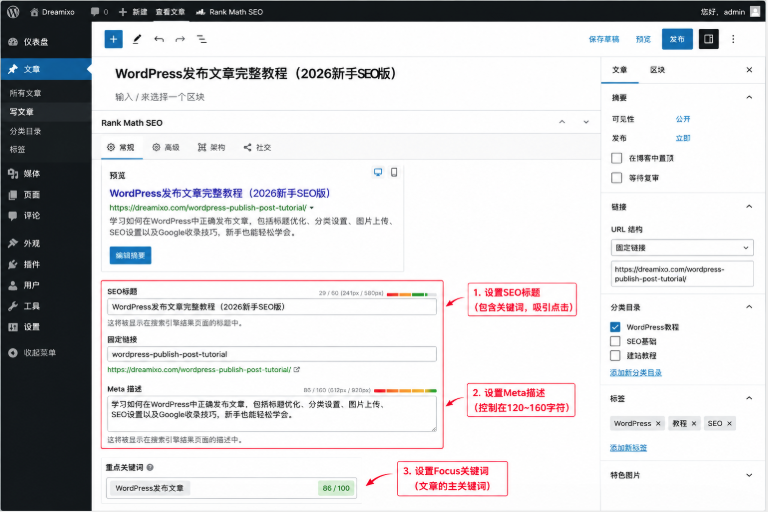Image resolution: width=768 pixels, height=512 pixels.
Task: Open dropdown arrow after preview URL
Action: 312,208
